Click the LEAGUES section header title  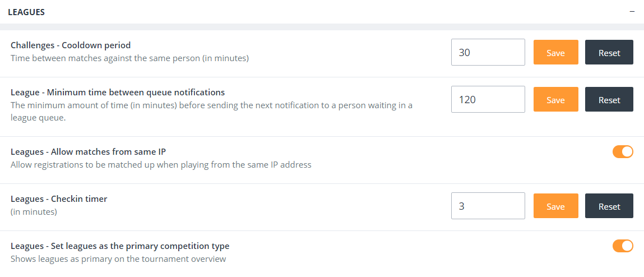coord(26,12)
